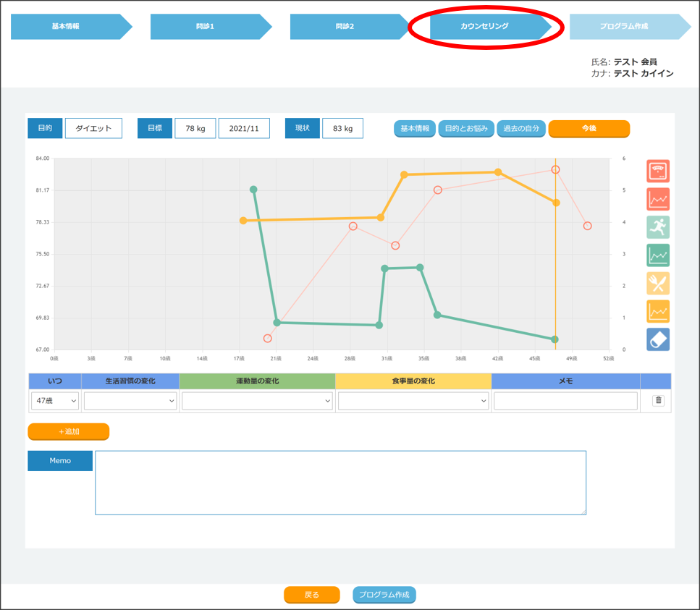Viewport: 700px width, 610px height.
Task: Click the orange meal line chart icon
Action: (657, 311)
